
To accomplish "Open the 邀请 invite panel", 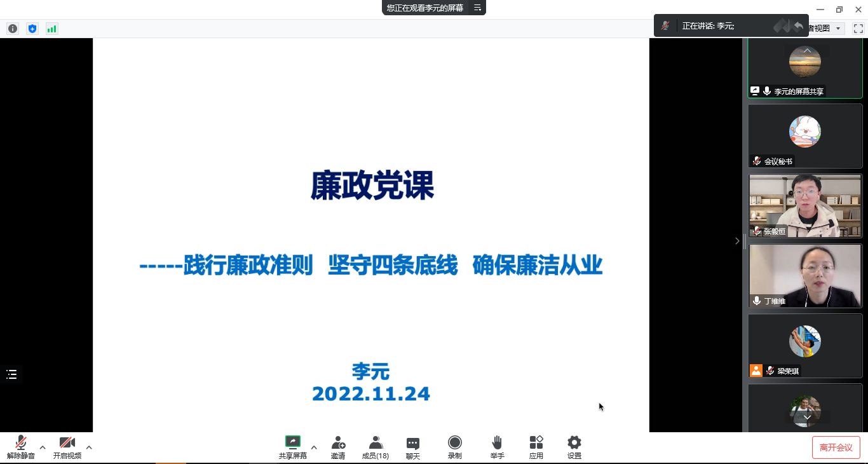I will click(339, 445).
